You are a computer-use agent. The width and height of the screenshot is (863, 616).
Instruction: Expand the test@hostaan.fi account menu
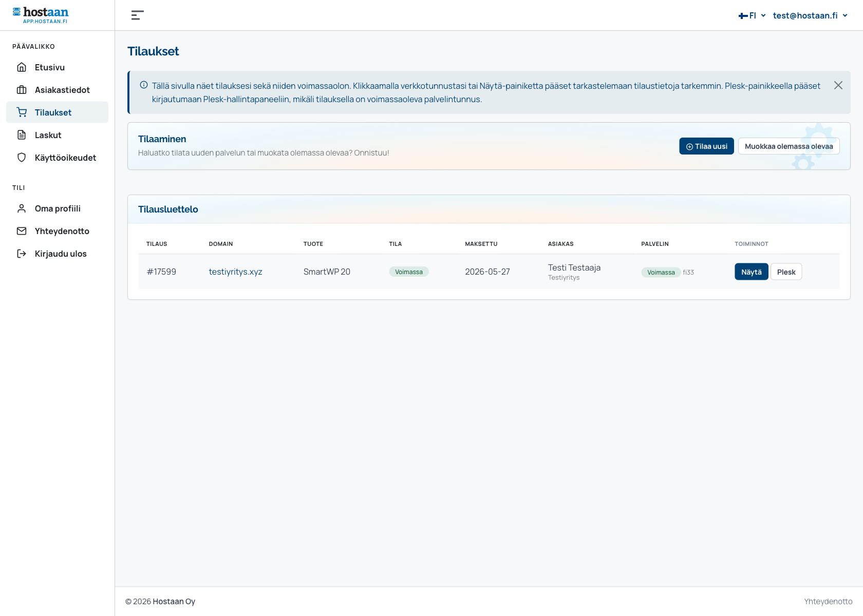click(810, 15)
